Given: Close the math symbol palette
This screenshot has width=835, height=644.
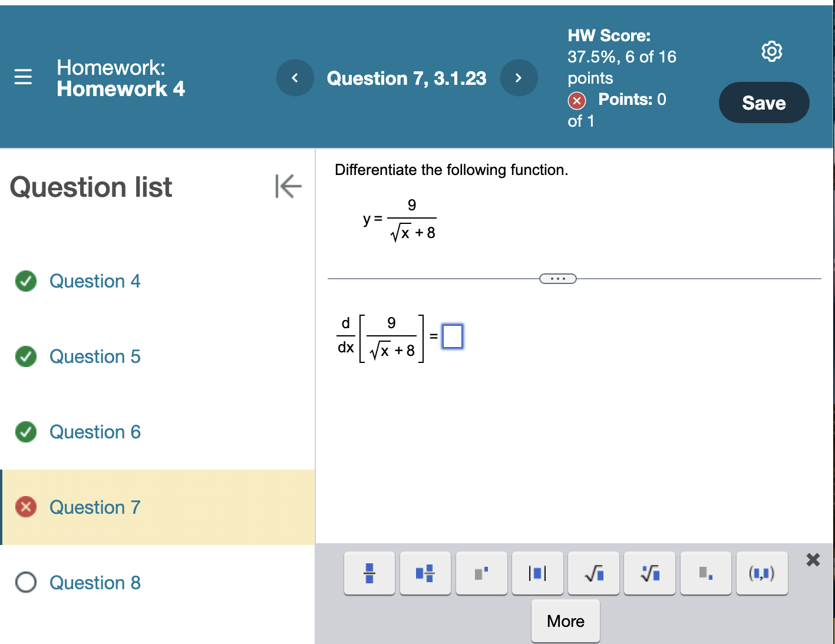Looking at the screenshot, I should 813,560.
